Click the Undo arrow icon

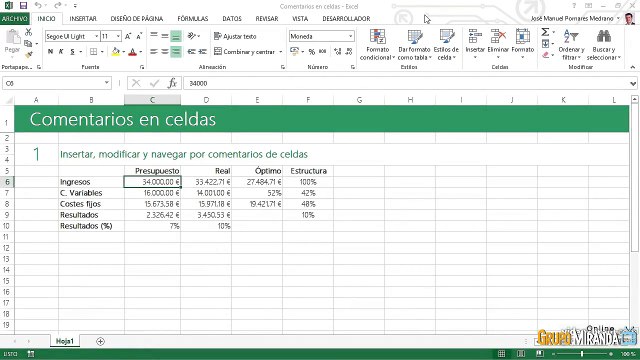point(38,5)
